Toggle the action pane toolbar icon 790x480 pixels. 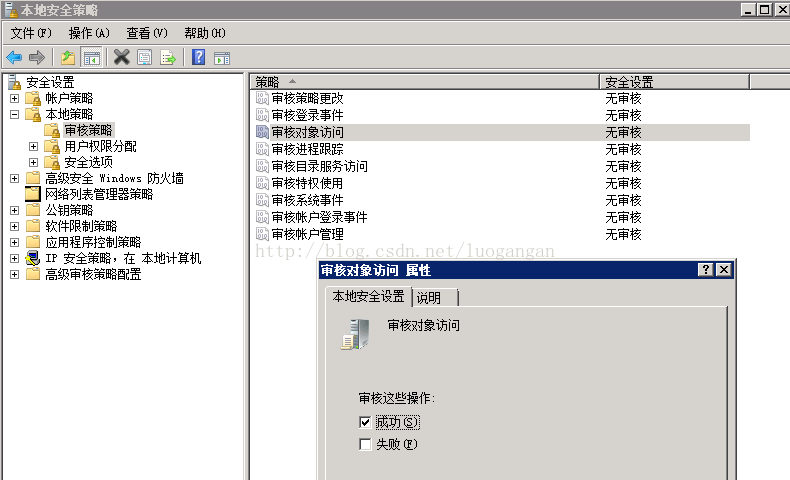click(222, 58)
